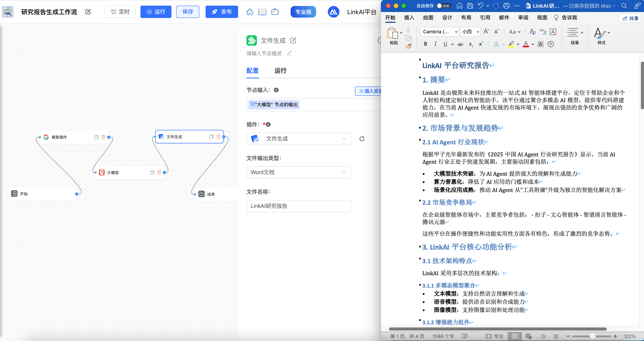
Task: Open the 布局 ribbon tab in Word
Action: pyautogui.click(x=466, y=18)
